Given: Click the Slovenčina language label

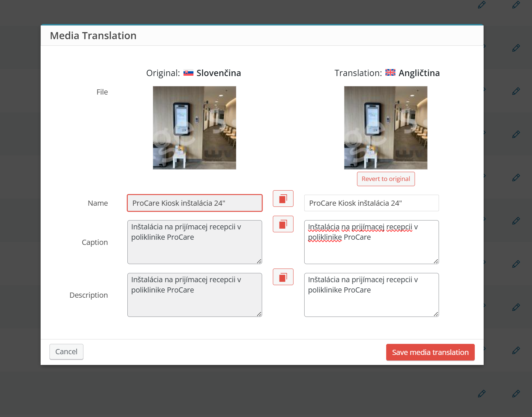Looking at the screenshot, I should [x=219, y=73].
